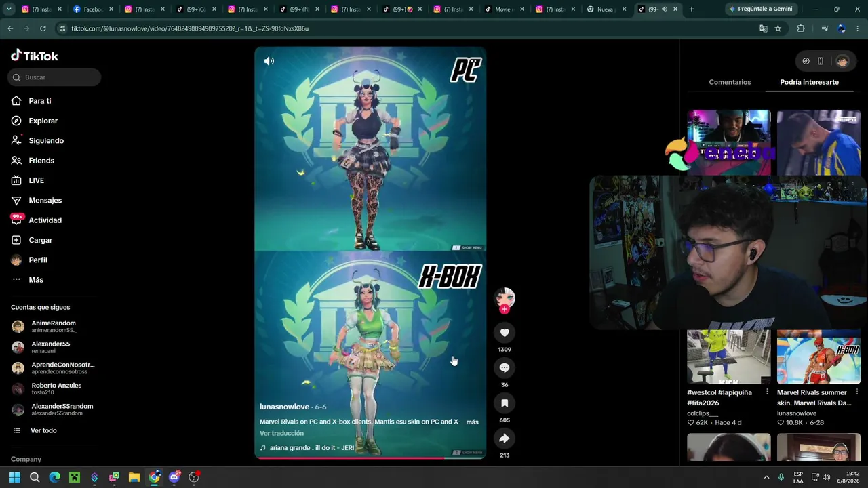Screen dimensions: 868x488
Task: Open followed account Alexander55
Action: 50,347
